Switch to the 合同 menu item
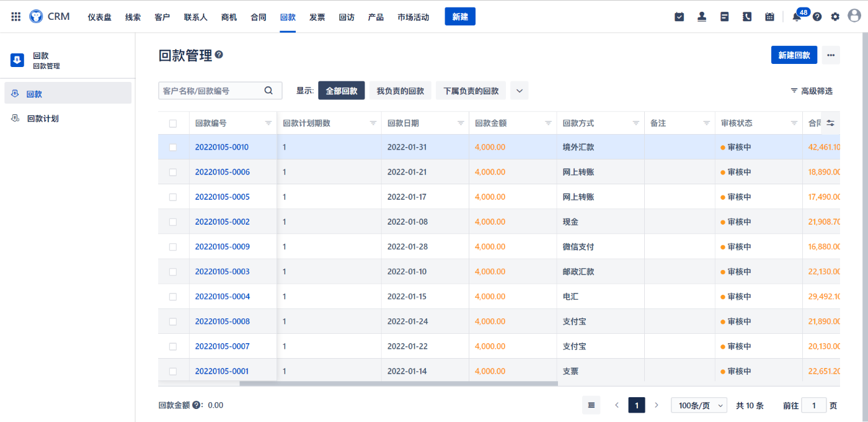868x422 pixels. point(259,17)
